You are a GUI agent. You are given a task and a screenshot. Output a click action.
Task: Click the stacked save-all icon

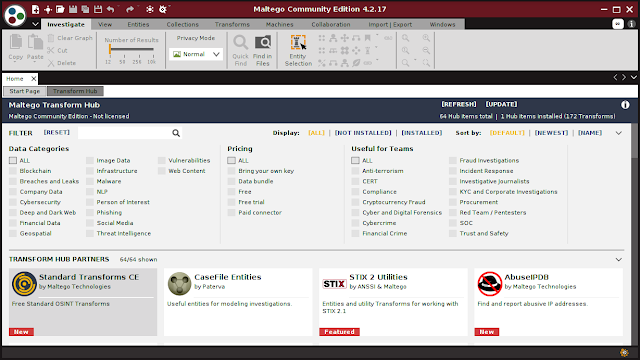85,9
